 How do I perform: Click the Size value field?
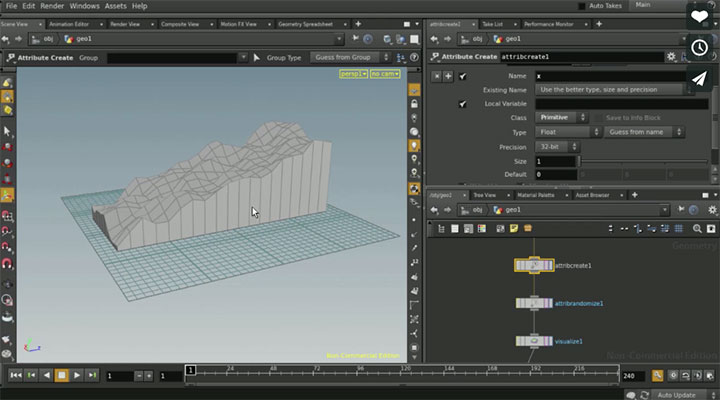pyautogui.click(x=556, y=162)
